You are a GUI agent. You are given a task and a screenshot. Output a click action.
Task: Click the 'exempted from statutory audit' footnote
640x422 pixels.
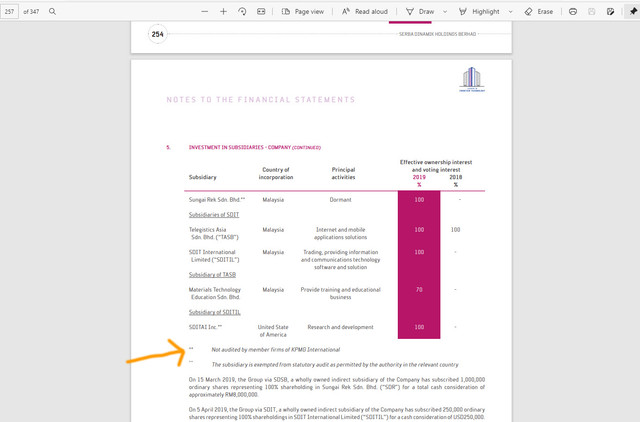pos(335,364)
